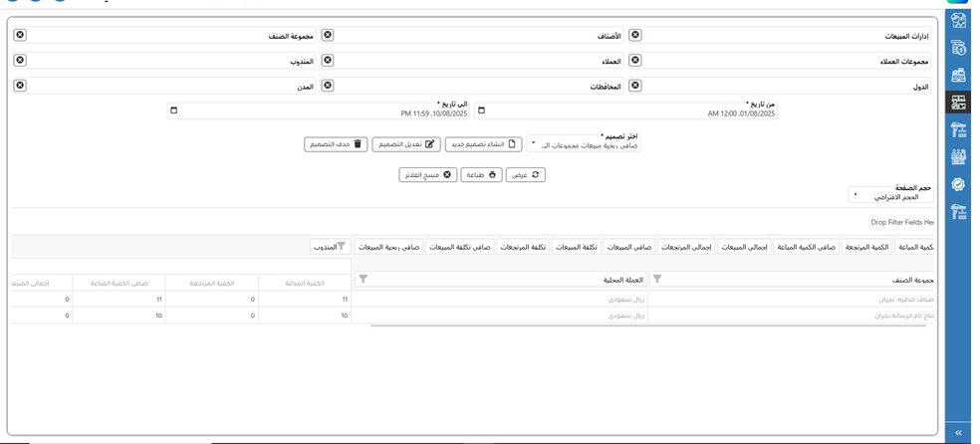980x444 pixels.
Task: Open calendar picker for من تاريخ
Action: pyautogui.click(x=482, y=111)
